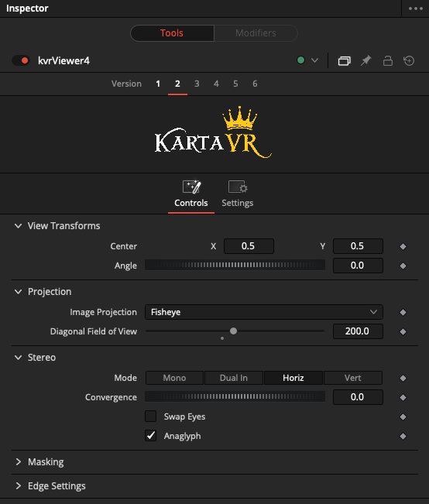Select Version 4
The image size is (429, 504).
coord(216,84)
